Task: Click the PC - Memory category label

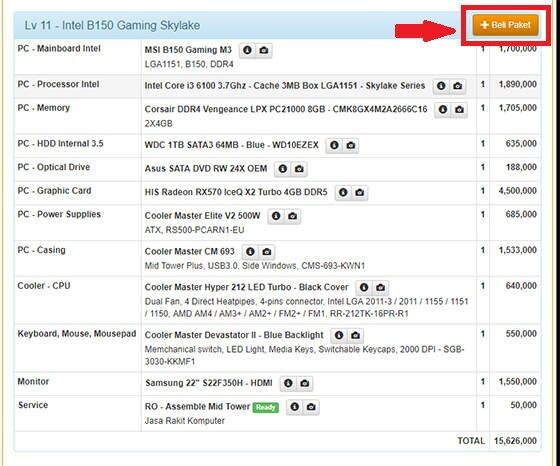Action: 44,108
